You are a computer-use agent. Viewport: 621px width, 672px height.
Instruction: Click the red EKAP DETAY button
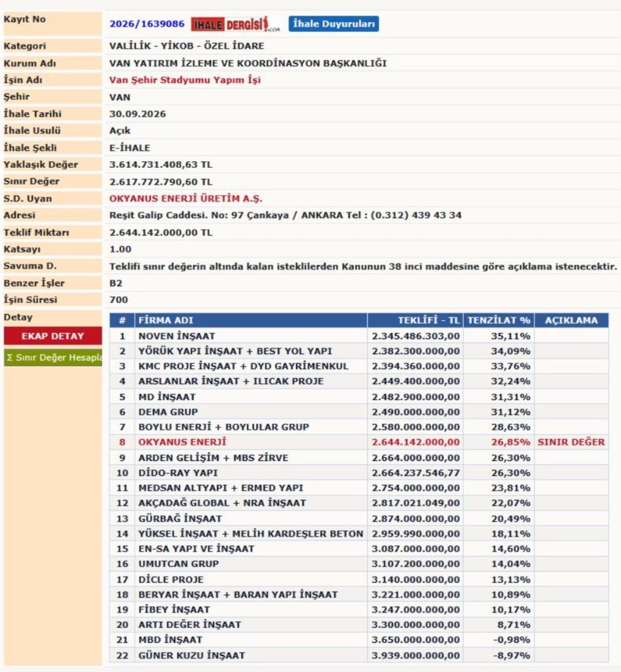point(53,336)
